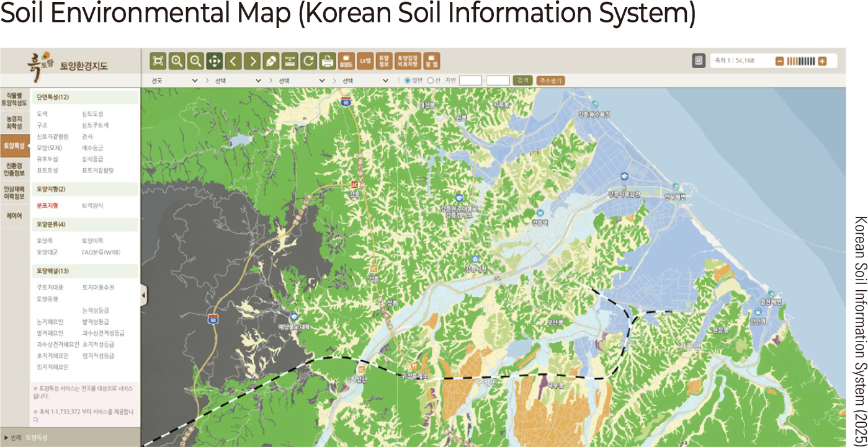
Task: Select the 분포지형 link
Action: coord(47,205)
